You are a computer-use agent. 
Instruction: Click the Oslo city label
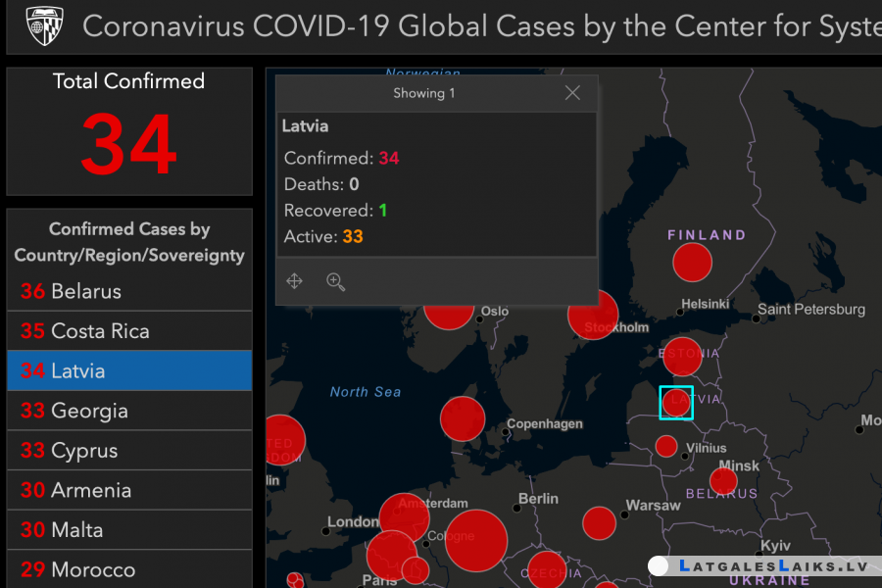pyautogui.click(x=495, y=312)
